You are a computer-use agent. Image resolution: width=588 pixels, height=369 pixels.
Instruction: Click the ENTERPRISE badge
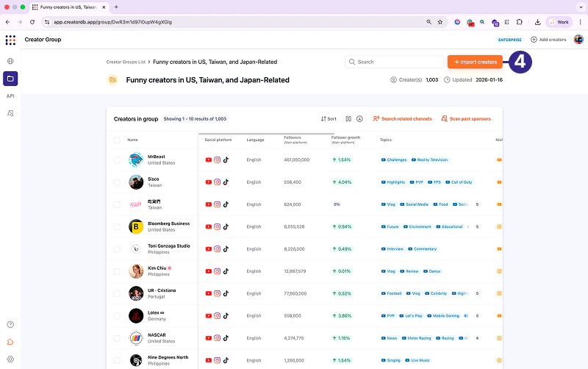(x=510, y=40)
